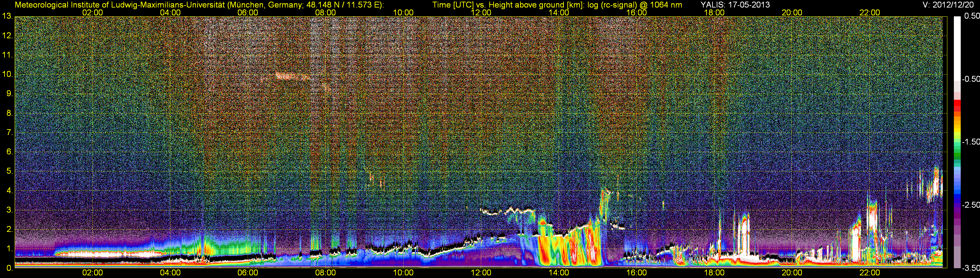This screenshot has width=980, height=278.
Task: Click the top axis time label 06:00
Action: coord(248,12)
